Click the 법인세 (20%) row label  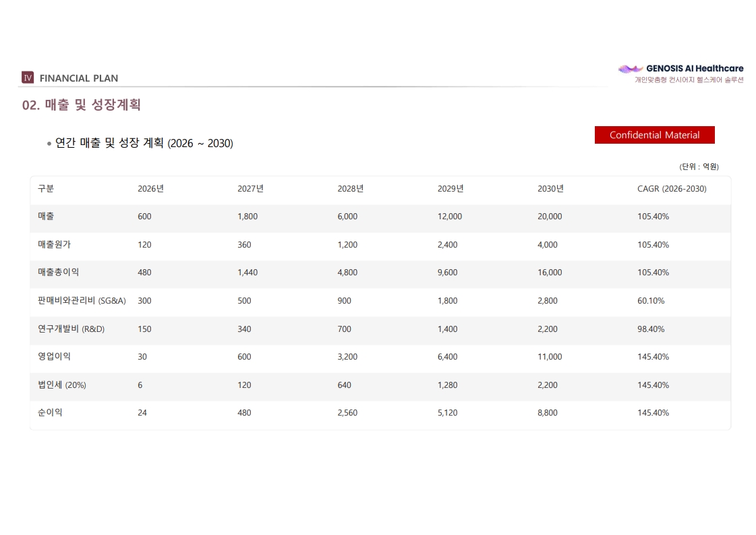tap(62, 385)
